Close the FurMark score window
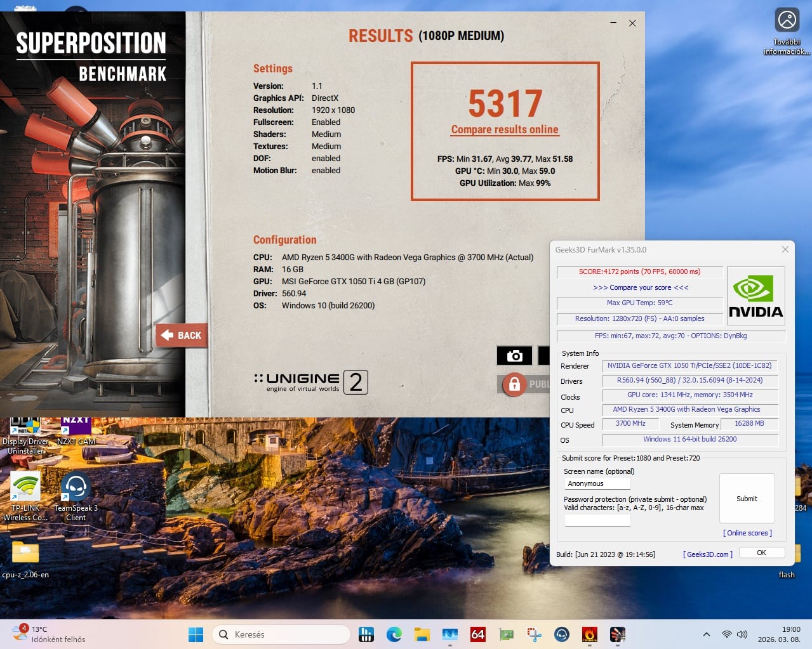 (x=785, y=249)
